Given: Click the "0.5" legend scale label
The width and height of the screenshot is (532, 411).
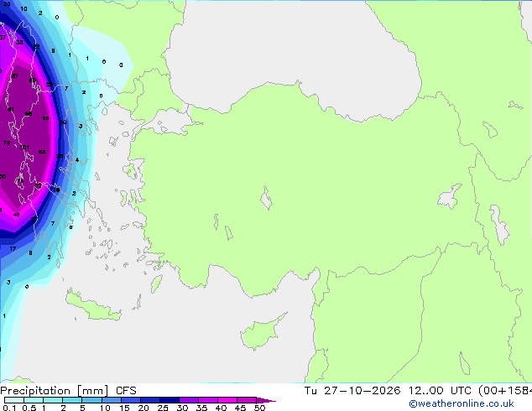Looking at the screenshot, I should point(29,408).
